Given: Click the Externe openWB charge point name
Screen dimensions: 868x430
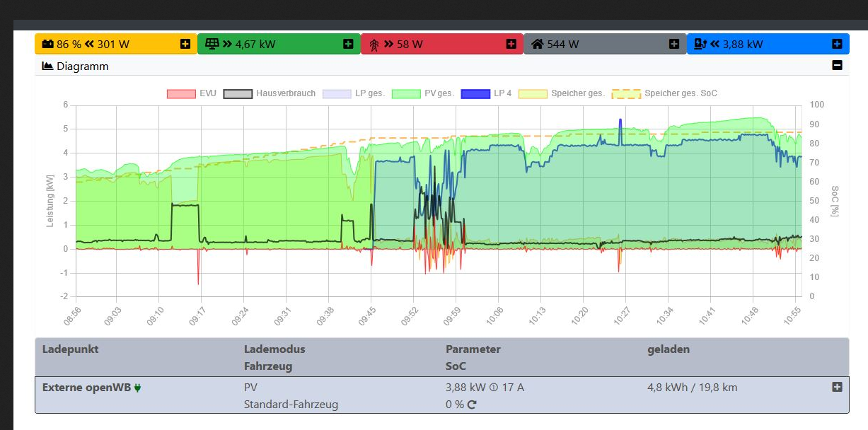Looking at the screenshot, I should point(86,388).
